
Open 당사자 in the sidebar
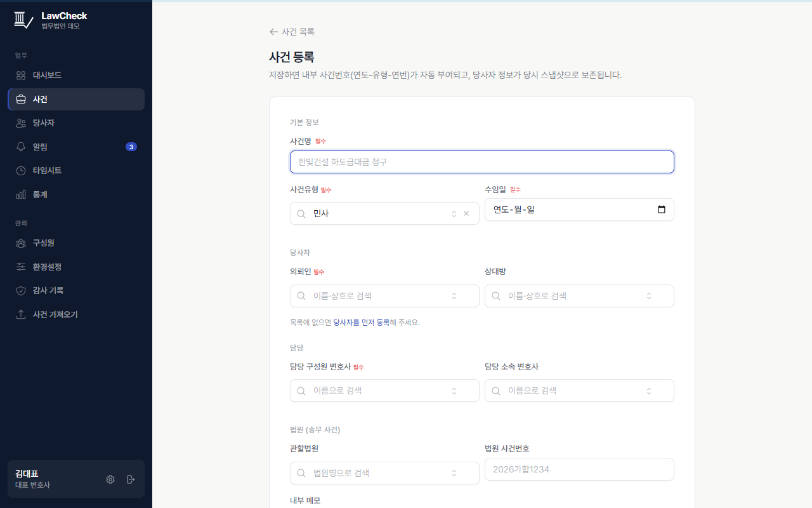pyautogui.click(x=76, y=123)
